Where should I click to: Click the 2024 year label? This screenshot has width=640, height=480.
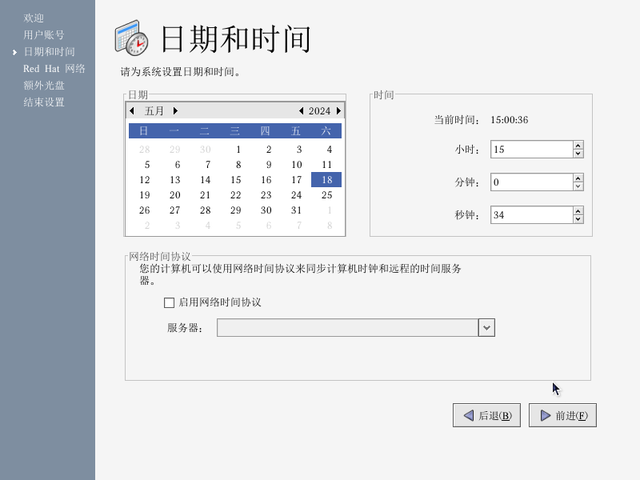(x=319, y=111)
